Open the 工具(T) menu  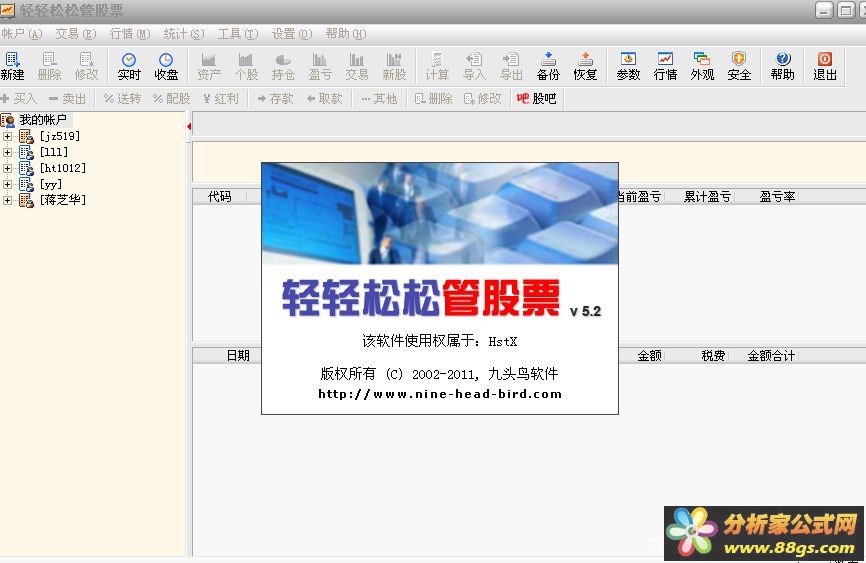tap(238, 34)
